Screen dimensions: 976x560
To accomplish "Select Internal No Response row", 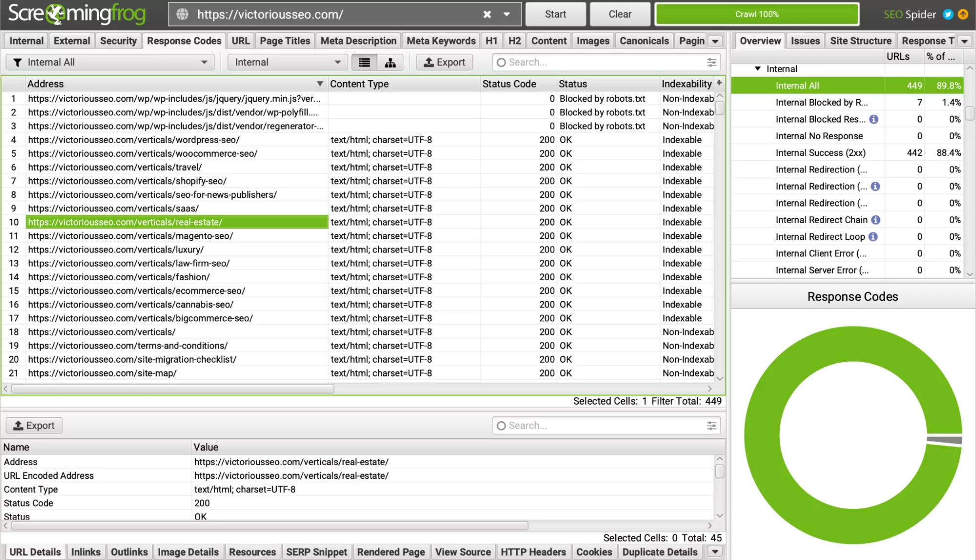I will pyautogui.click(x=847, y=136).
